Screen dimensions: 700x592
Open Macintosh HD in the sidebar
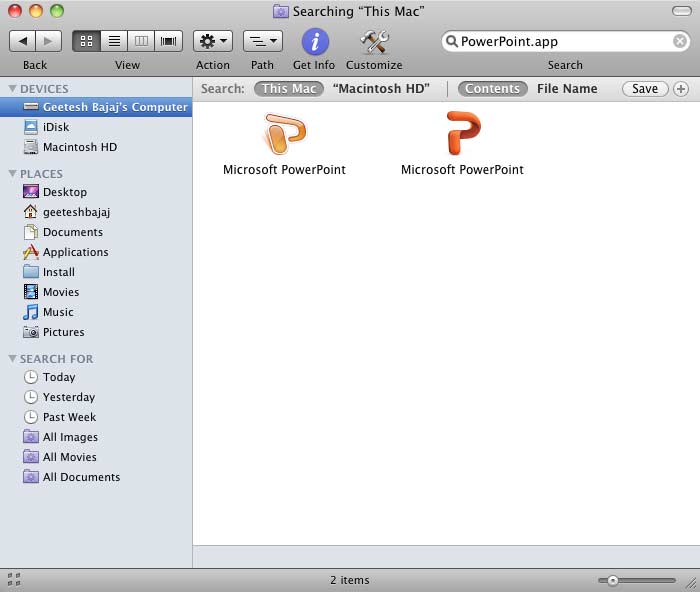pos(96,147)
